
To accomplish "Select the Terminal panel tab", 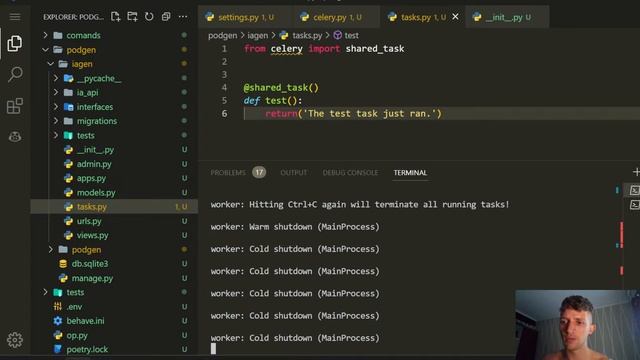I will (x=410, y=173).
